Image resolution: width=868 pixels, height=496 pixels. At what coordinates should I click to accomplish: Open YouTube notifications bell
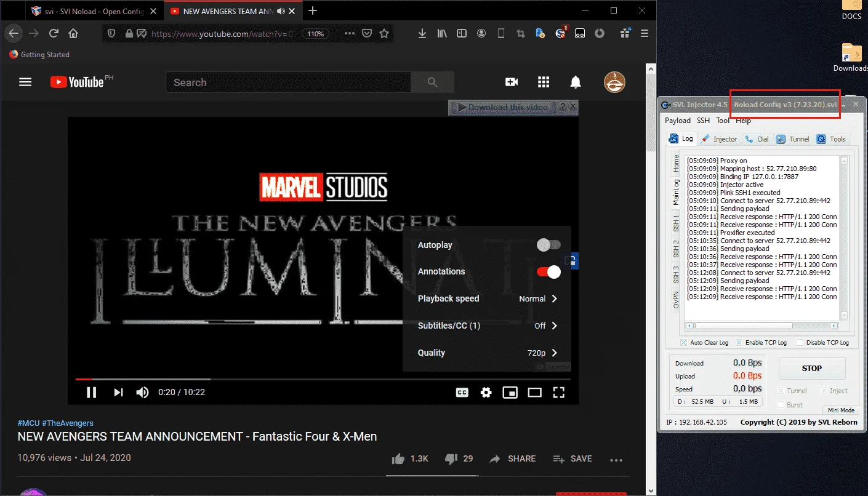click(576, 82)
